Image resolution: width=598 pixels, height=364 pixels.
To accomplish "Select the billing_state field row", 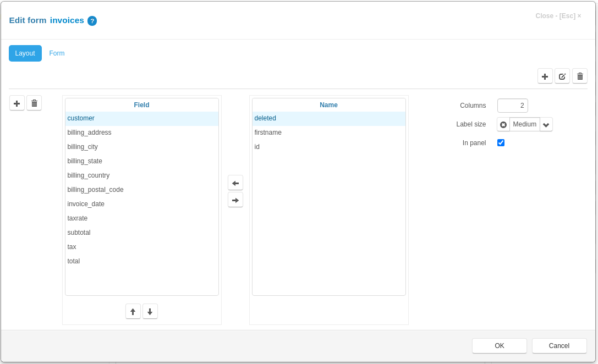I will pos(142,161).
